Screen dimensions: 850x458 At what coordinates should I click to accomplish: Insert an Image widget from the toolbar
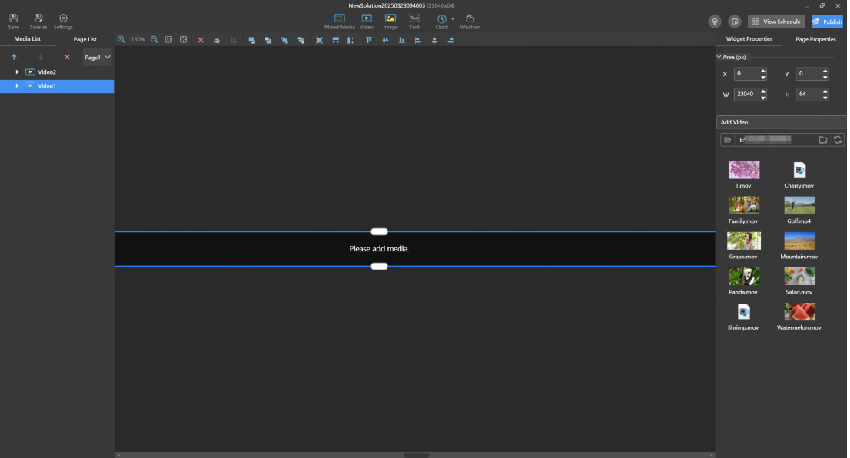[390, 21]
